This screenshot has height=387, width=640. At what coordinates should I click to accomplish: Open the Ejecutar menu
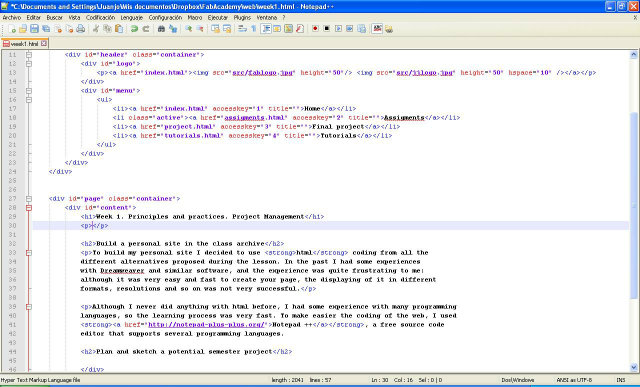(218, 18)
